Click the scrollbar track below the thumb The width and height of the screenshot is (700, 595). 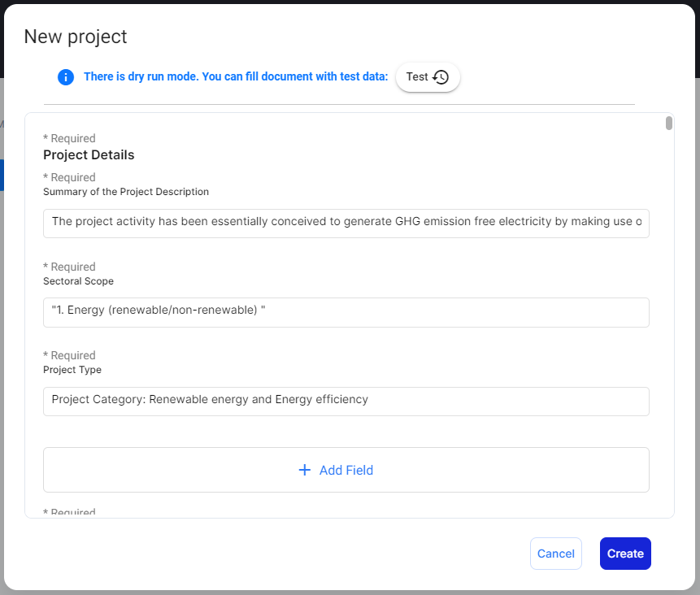point(669,325)
